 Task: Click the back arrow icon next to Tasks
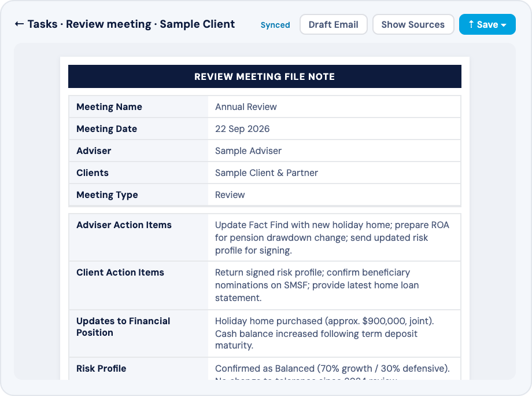click(x=19, y=24)
